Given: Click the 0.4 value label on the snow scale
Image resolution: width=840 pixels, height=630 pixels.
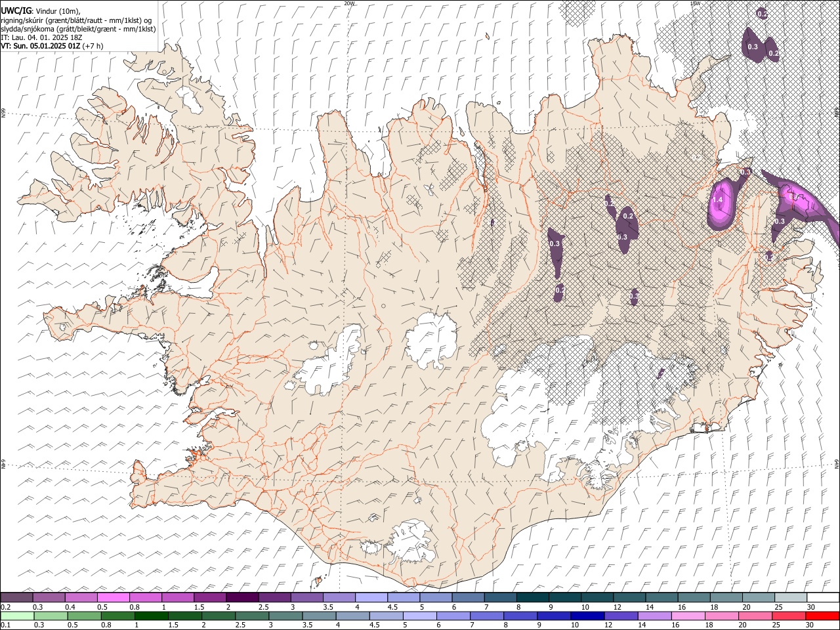Looking at the screenshot, I should tap(70, 607).
